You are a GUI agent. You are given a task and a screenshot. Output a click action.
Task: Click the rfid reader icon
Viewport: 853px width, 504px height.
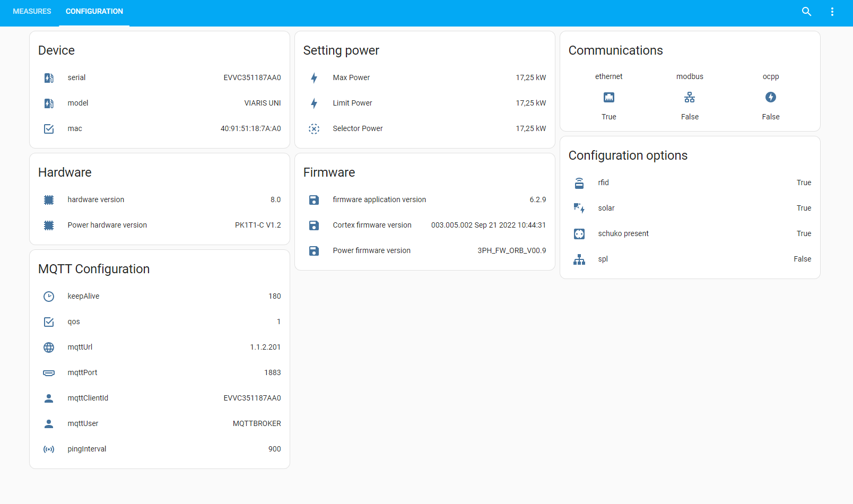[x=579, y=183]
